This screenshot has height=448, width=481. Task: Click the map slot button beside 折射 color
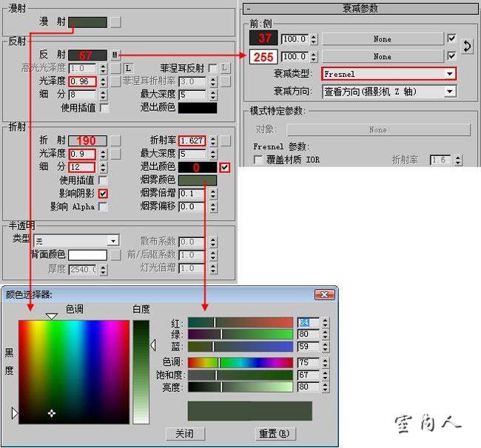point(115,140)
